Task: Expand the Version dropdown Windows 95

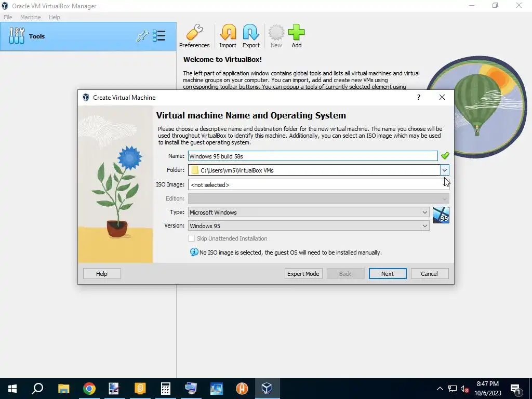Action: point(309,225)
